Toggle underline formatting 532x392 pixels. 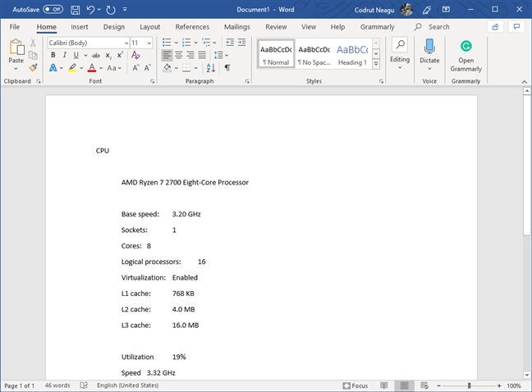76,55
